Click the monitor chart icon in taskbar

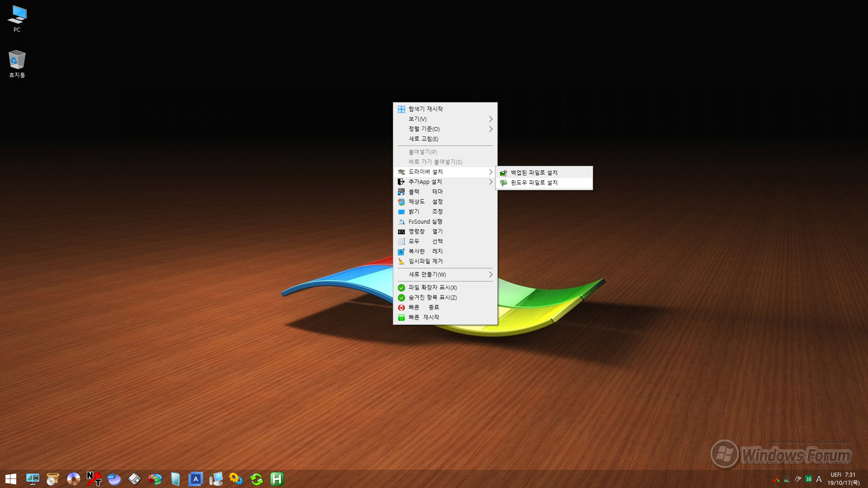pyautogui.click(x=33, y=479)
